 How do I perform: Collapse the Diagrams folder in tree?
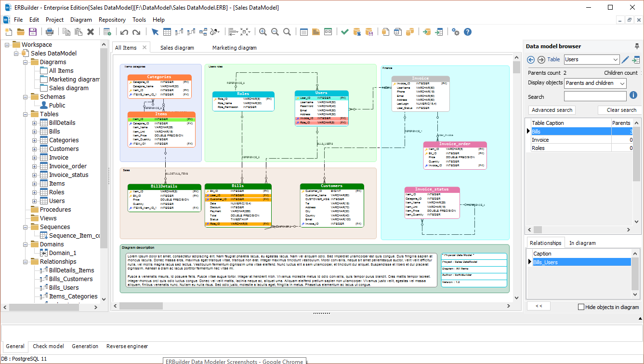click(26, 62)
